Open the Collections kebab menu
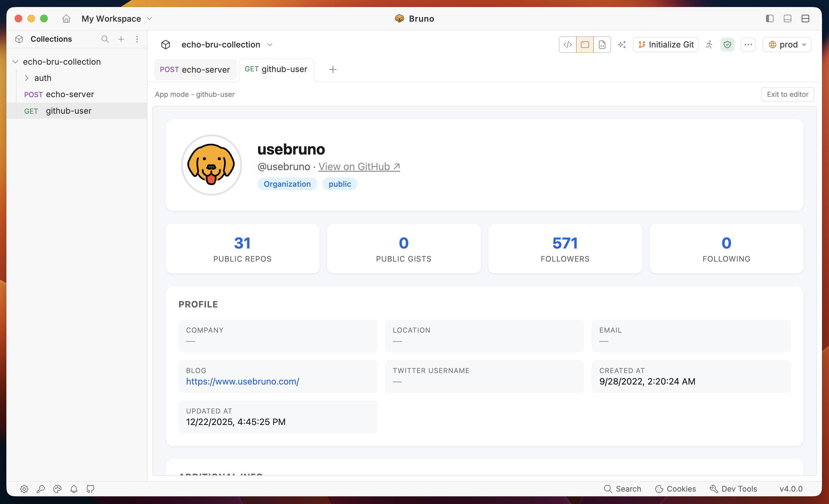This screenshot has height=504, width=829. (137, 39)
